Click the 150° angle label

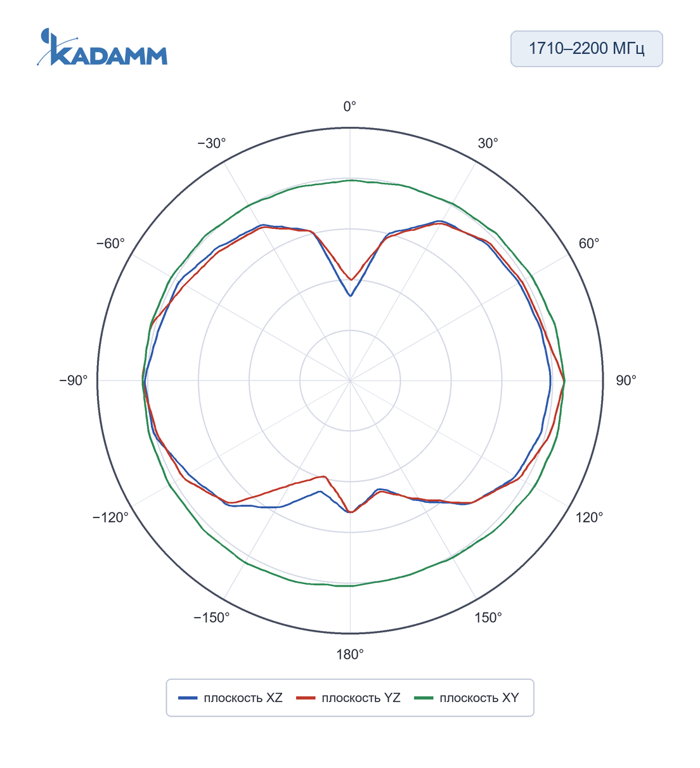coord(488,618)
